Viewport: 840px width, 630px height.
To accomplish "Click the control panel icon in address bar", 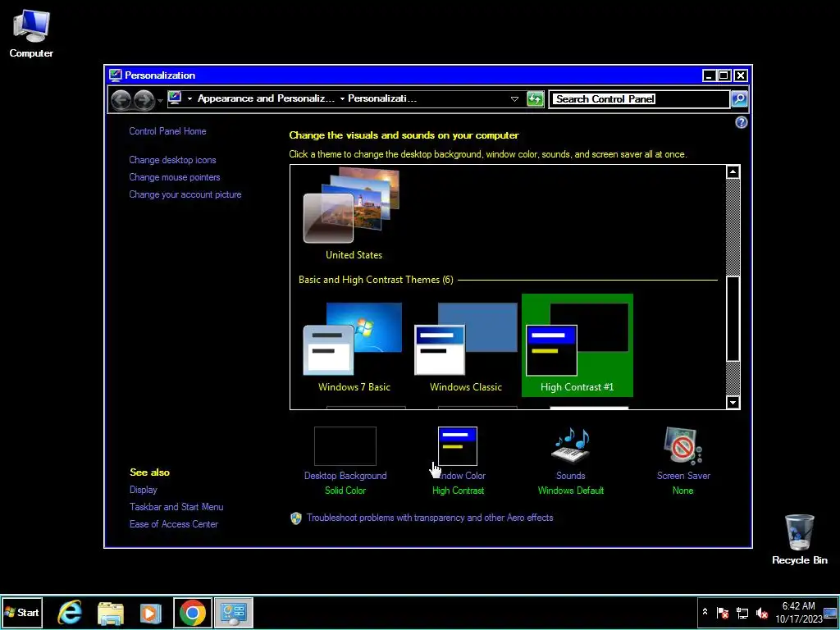I will (x=175, y=98).
